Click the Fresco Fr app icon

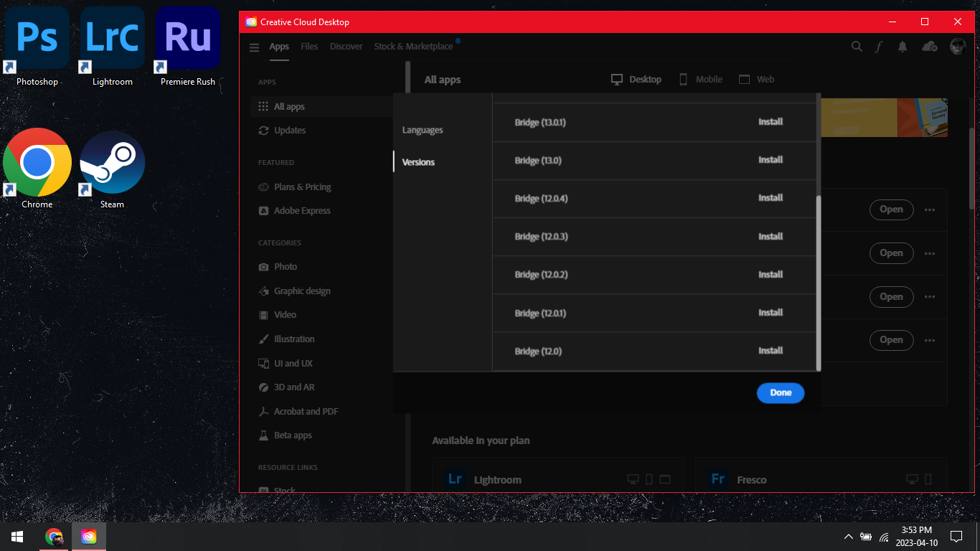tap(718, 479)
